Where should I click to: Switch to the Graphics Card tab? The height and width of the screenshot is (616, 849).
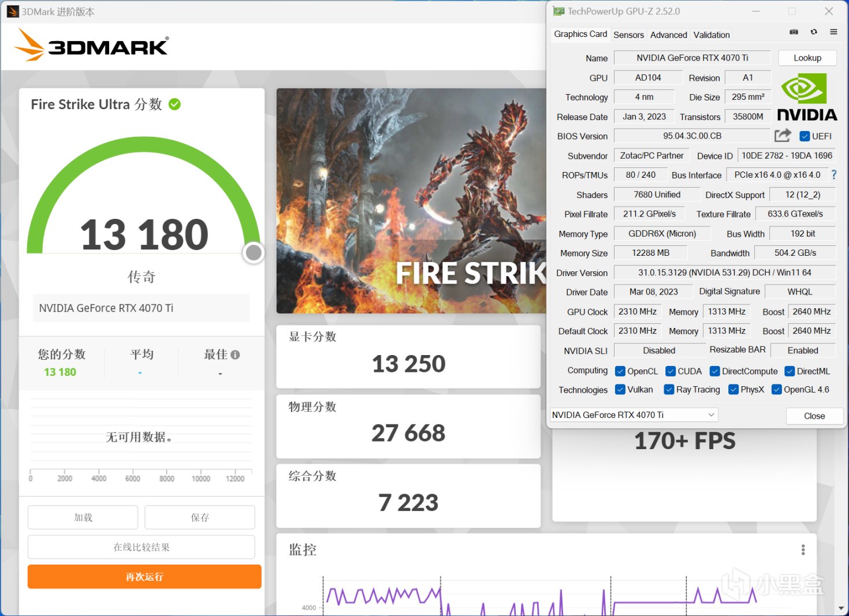click(x=580, y=34)
